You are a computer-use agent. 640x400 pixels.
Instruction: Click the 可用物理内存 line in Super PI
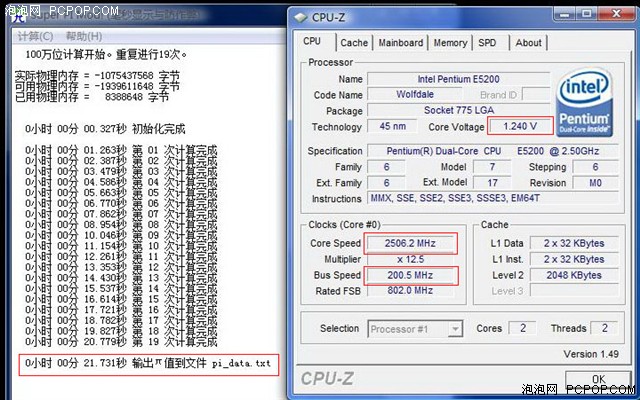[97, 86]
